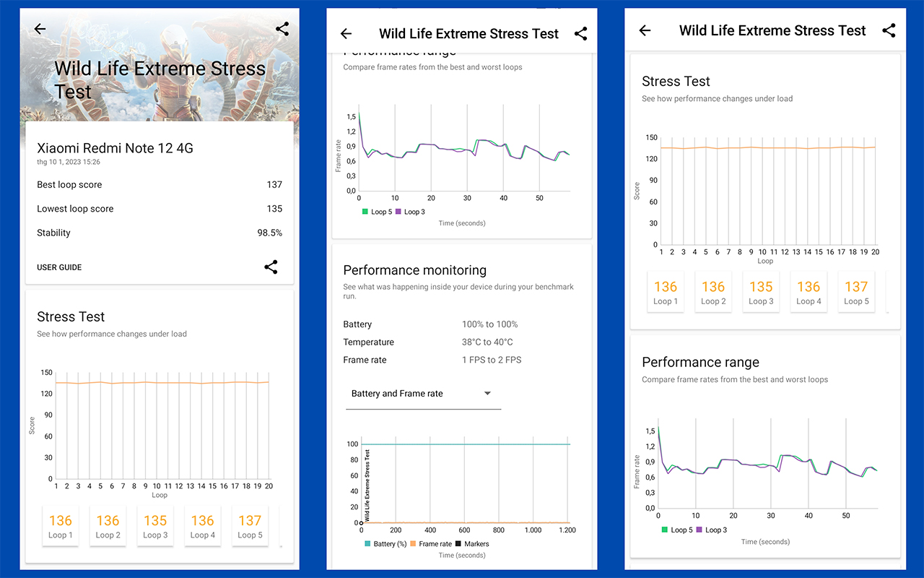Click the Stability value 98.5%
This screenshot has height=578, width=924.
click(270, 233)
